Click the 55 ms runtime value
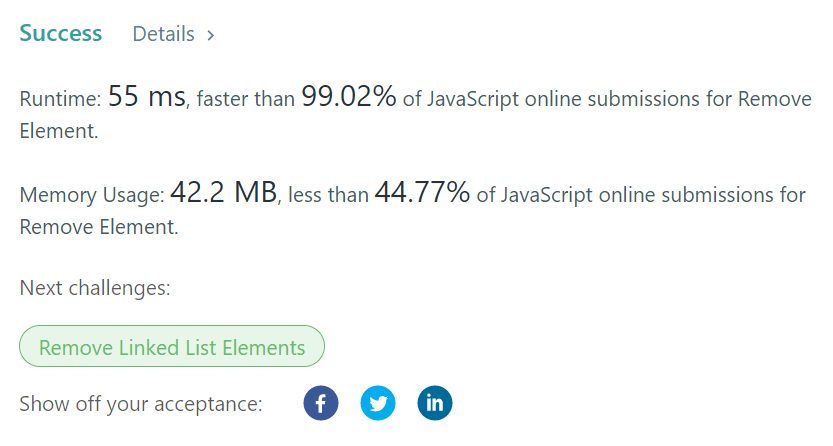Screen dimensions: 833x446 pyautogui.click(x=146, y=97)
